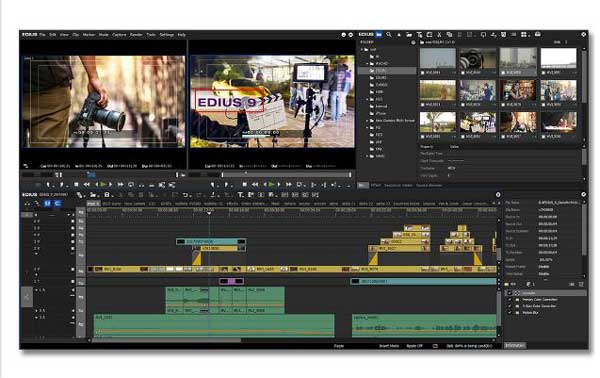This screenshot has height=378, width=600.
Task: Expand the root folder in bin tree
Action: click(x=362, y=49)
